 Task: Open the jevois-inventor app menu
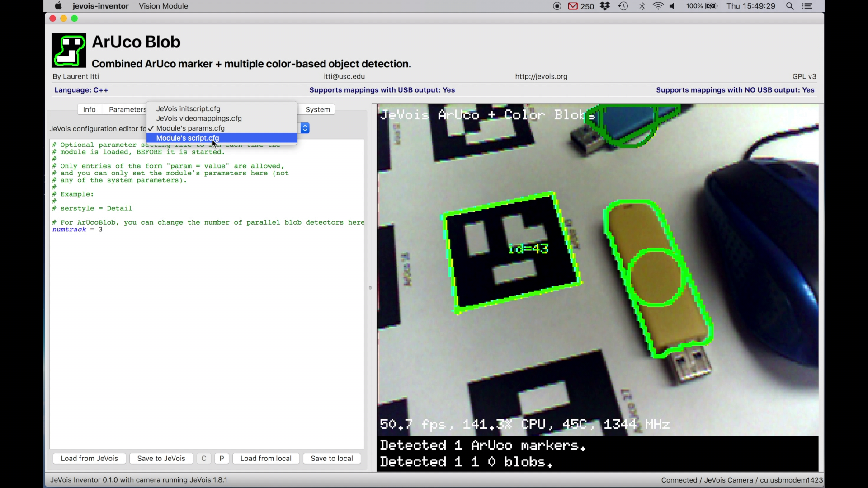(100, 6)
